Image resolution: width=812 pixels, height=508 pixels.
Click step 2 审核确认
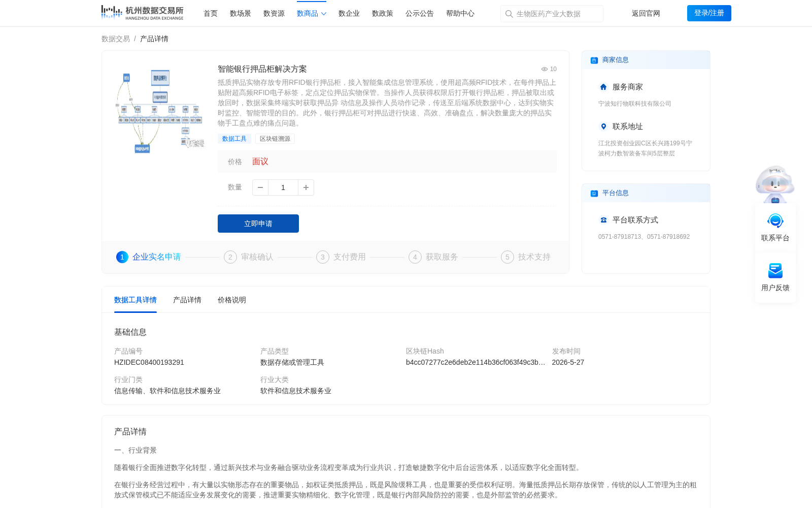(x=249, y=257)
